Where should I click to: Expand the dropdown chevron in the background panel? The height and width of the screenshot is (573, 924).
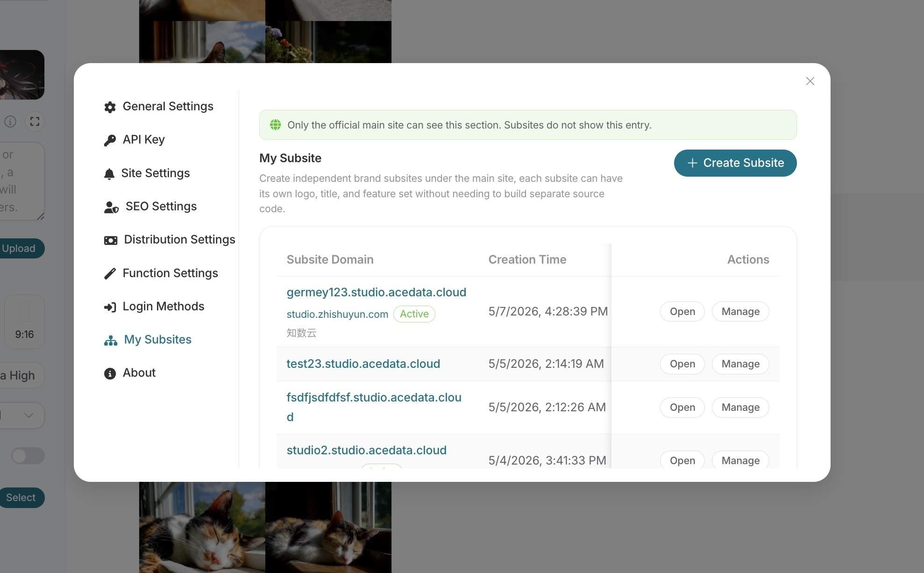28,415
